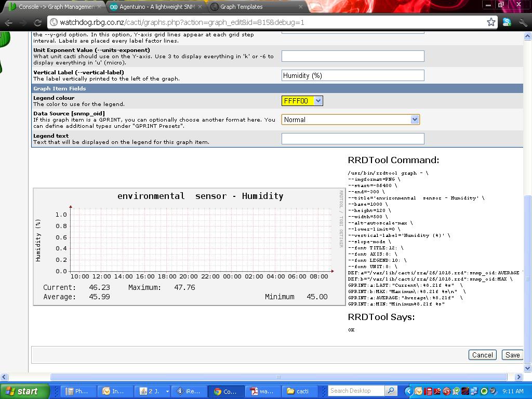Click inside the Legend text input field

click(x=352, y=138)
